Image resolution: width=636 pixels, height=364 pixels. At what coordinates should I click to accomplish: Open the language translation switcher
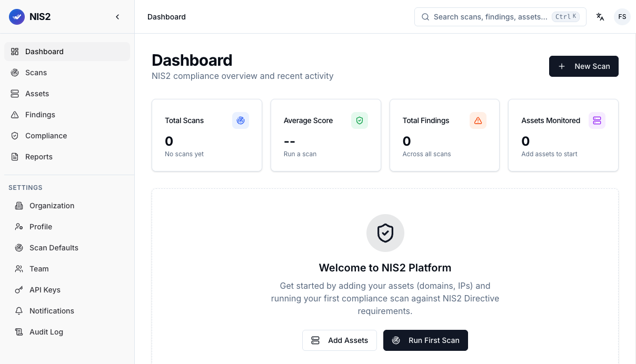point(600,17)
